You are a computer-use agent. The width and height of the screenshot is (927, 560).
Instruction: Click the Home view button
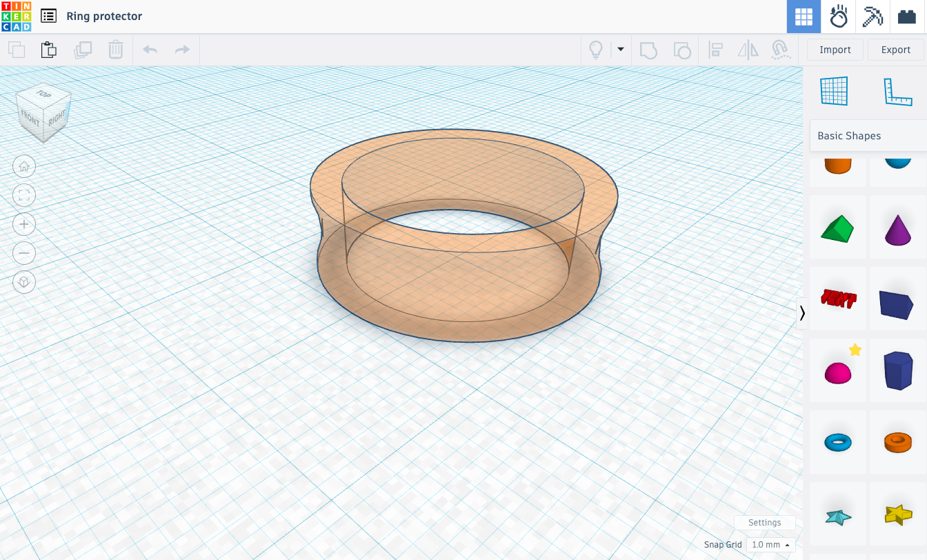[x=24, y=166]
